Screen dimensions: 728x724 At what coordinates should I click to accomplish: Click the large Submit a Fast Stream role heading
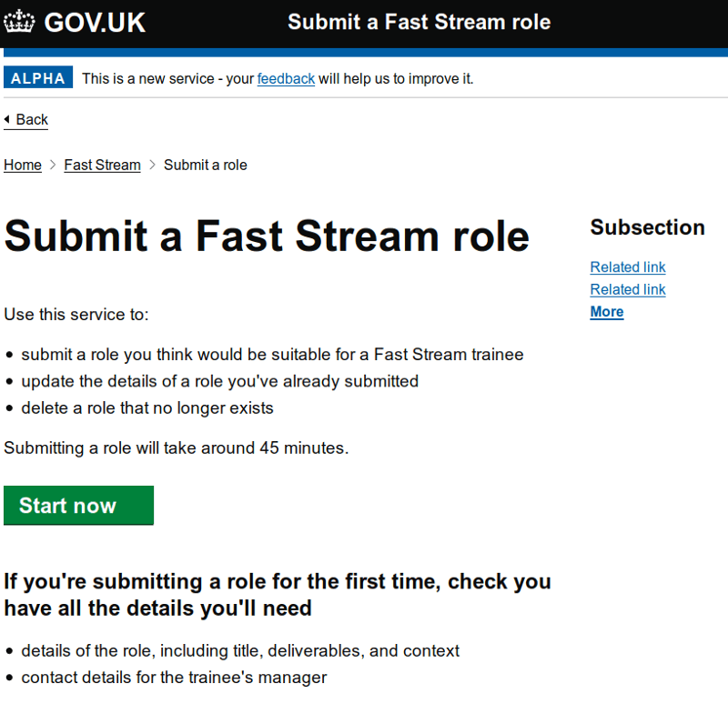click(267, 236)
